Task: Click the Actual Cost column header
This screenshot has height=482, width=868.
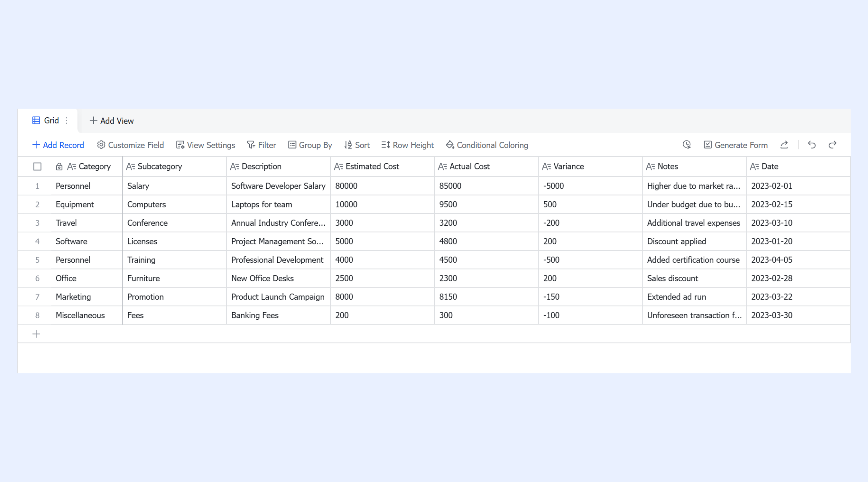Action: (486, 166)
